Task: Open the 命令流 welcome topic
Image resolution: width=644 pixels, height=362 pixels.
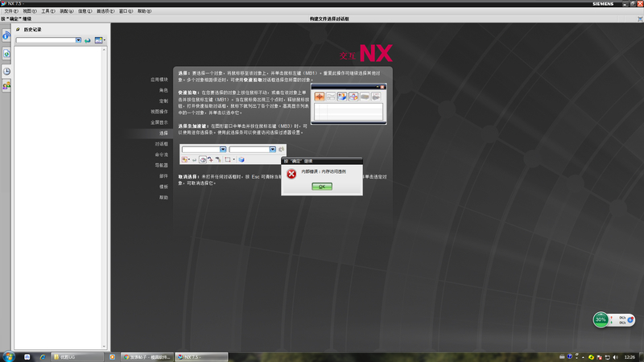Action: pos(162,154)
